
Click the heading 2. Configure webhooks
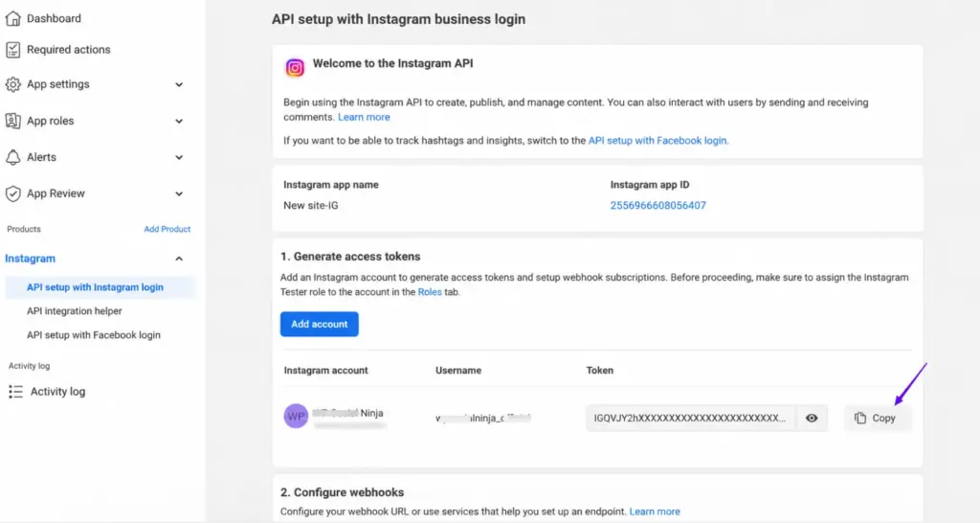(342, 492)
